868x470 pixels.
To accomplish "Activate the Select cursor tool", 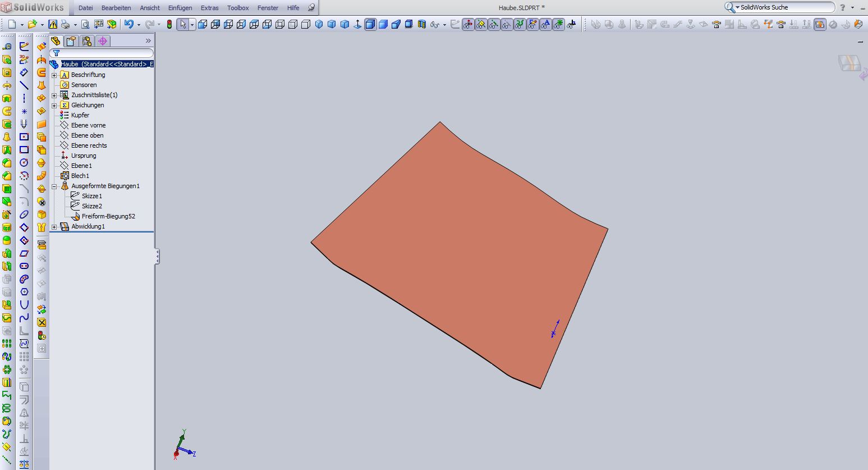I will [x=183, y=24].
